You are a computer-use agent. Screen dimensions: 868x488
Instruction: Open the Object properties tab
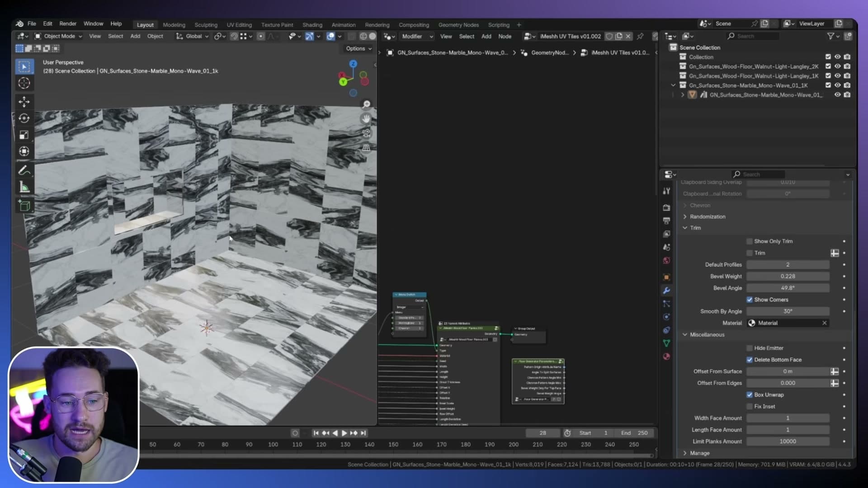(666, 277)
